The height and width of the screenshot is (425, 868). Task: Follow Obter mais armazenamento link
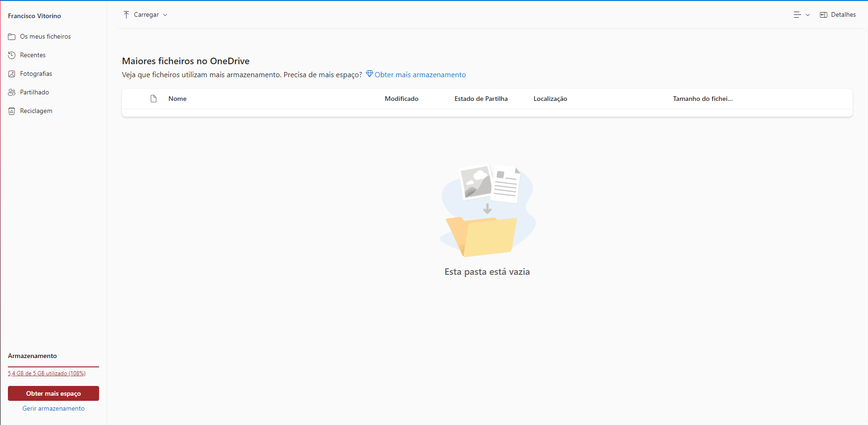coord(420,74)
